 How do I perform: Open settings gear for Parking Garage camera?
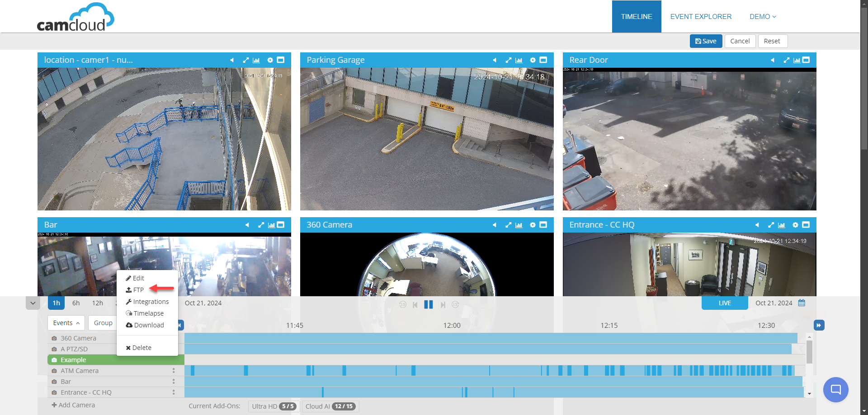point(533,60)
